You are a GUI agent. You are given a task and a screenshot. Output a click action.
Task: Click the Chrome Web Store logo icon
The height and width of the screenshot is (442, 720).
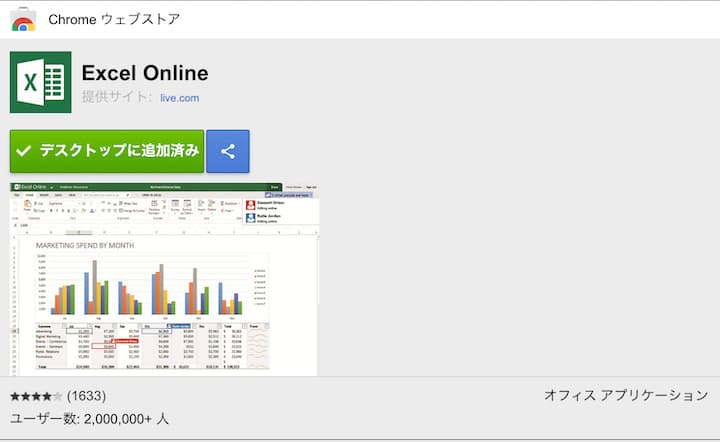pyautogui.click(x=23, y=19)
